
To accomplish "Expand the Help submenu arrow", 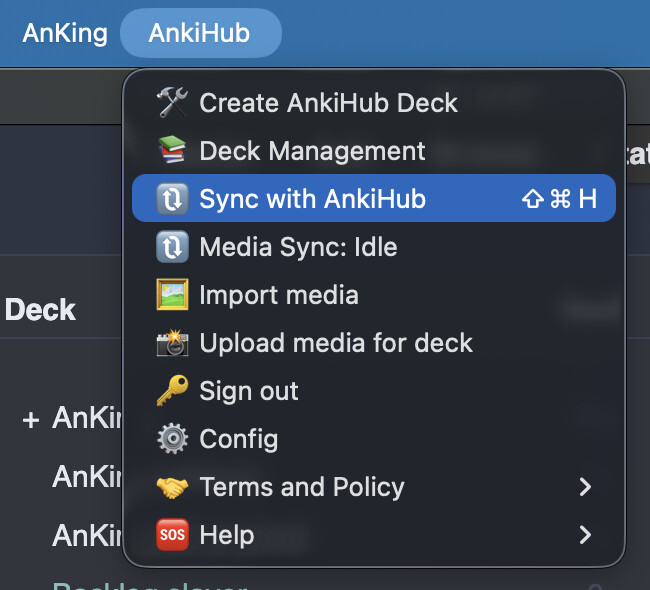I will pyautogui.click(x=586, y=535).
